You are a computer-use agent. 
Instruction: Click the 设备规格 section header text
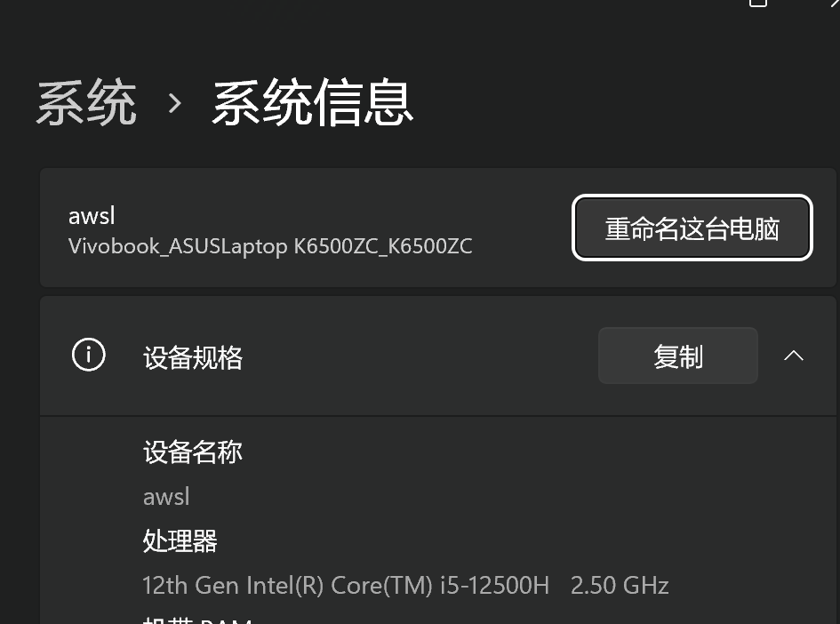(x=193, y=357)
